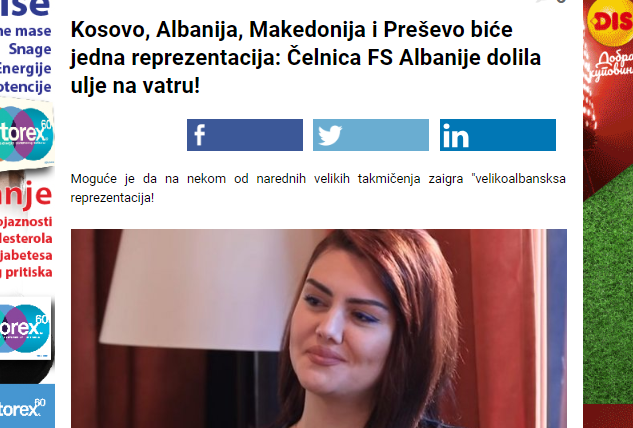Viewport: 633px width, 428px height.
Task: Click the intro paragraph starting 'Moguće je da'
Action: [318, 188]
